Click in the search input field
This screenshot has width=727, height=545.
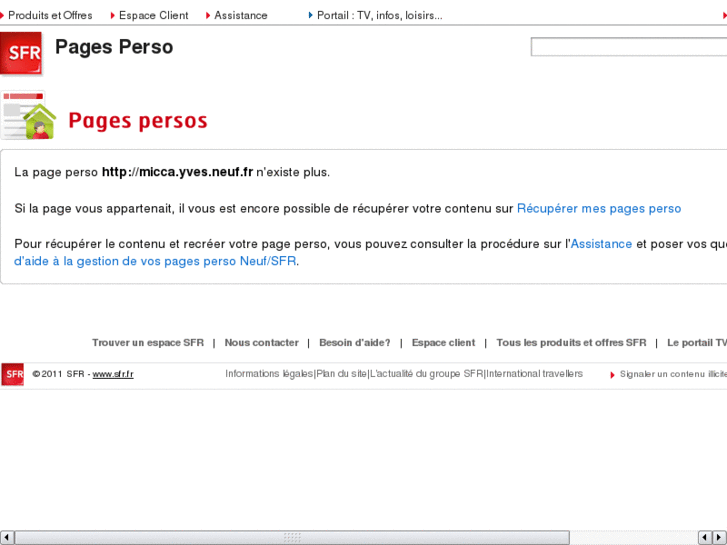(629, 47)
